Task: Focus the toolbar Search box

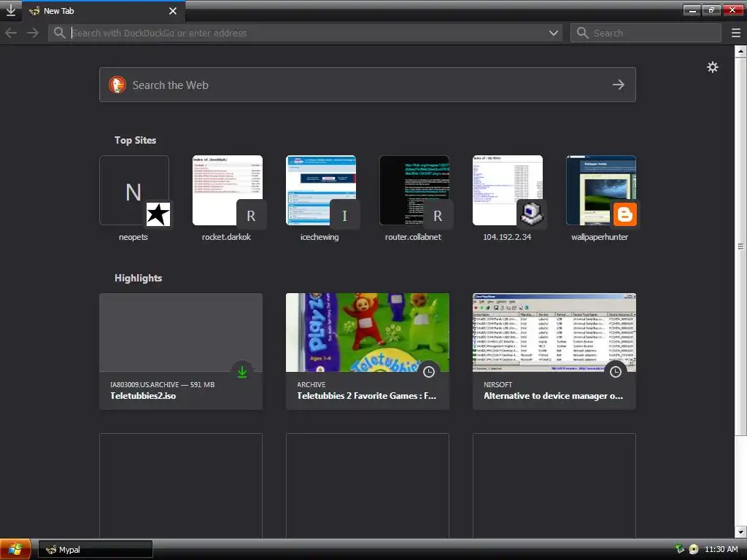Action: [646, 33]
